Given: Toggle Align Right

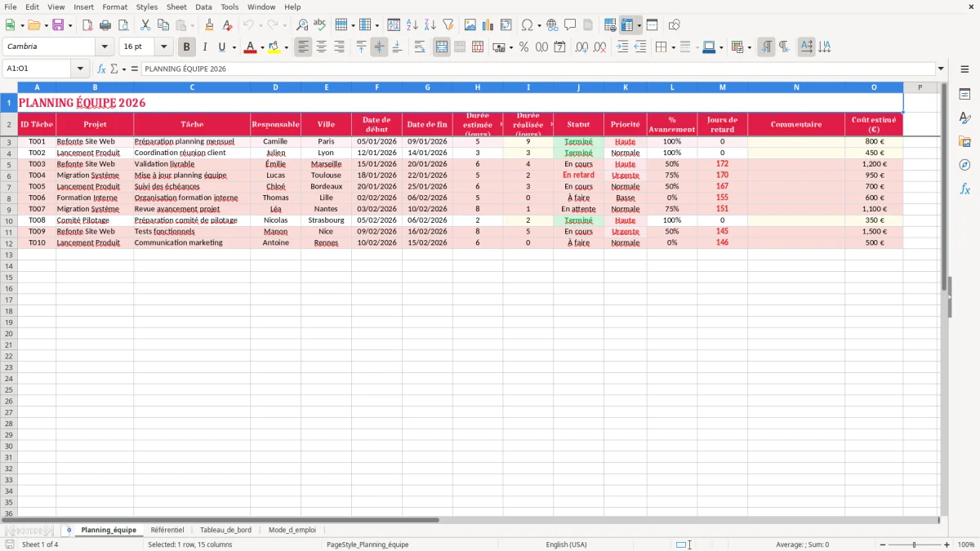Looking at the screenshot, I should click(x=340, y=47).
